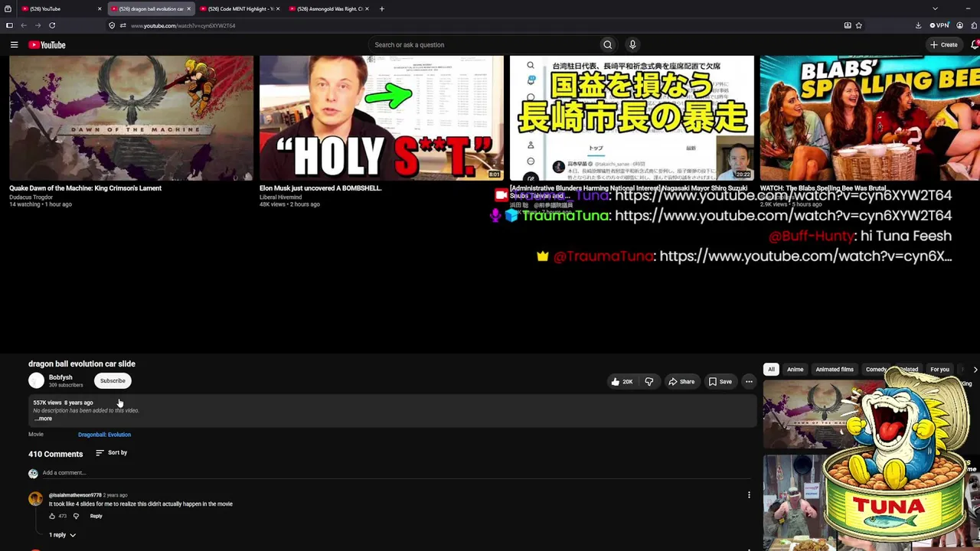The height and width of the screenshot is (551, 980).
Task: Open 'Elon Musk just uncovered A BOMBSHELL' title
Action: click(x=321, y=188)
